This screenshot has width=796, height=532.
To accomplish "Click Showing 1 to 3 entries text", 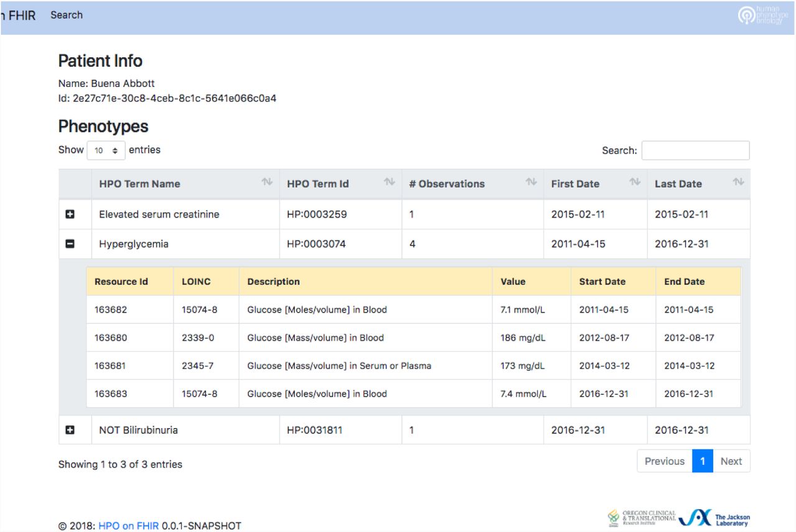I will coord(120,464).
